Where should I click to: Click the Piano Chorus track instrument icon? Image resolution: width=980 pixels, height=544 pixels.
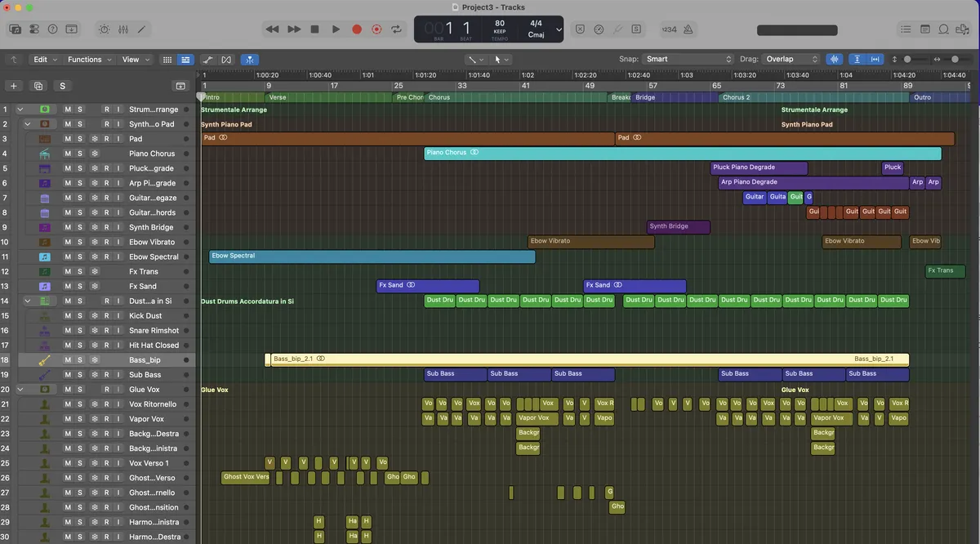click(x=45, y=154)
